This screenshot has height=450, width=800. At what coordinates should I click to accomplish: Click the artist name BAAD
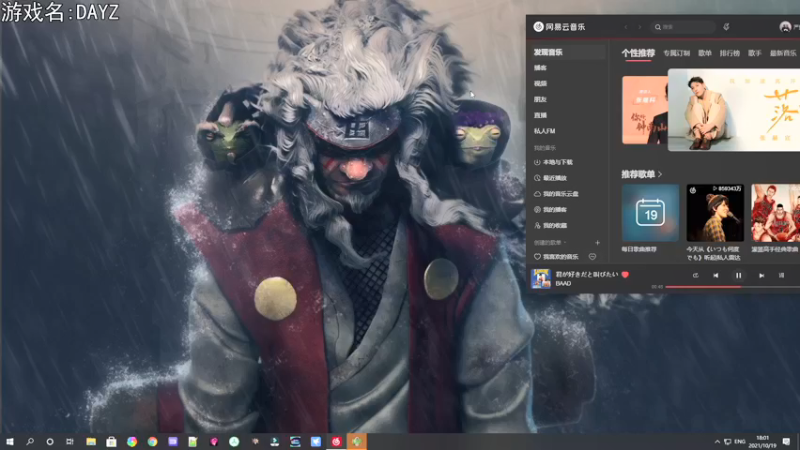pos(563,284)
